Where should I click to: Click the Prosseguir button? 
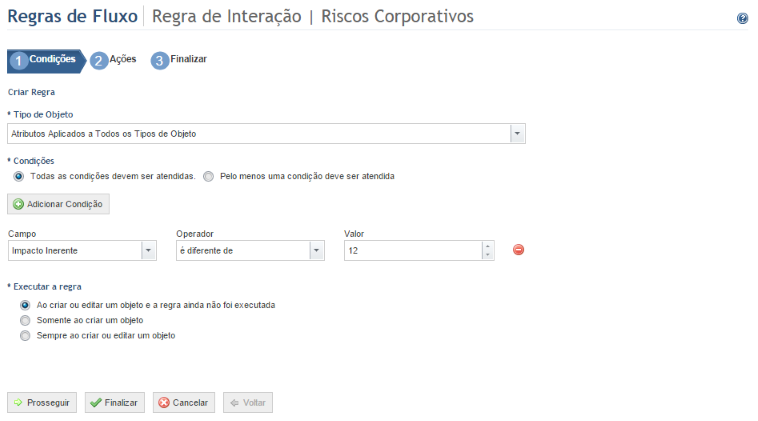(42, 403)
